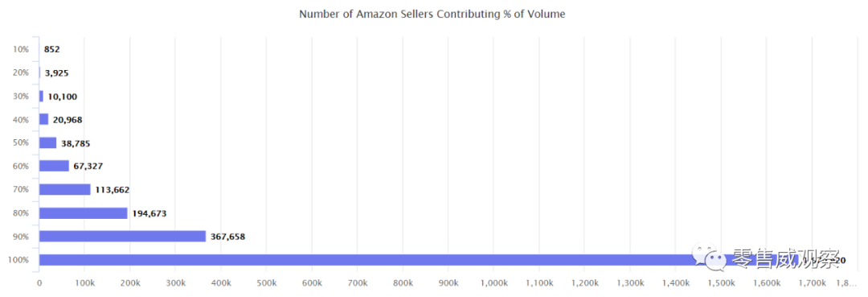This screenshot has width=868, height=297.
Task: Click the 60% bar
Action: [x=55, y=167]
